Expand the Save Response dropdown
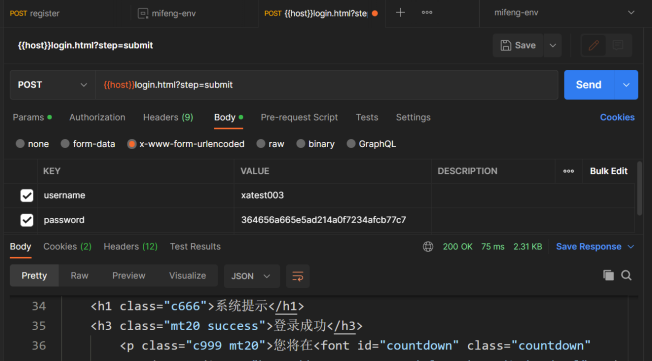Screen dimensions: 652x361 coord(631,247)
